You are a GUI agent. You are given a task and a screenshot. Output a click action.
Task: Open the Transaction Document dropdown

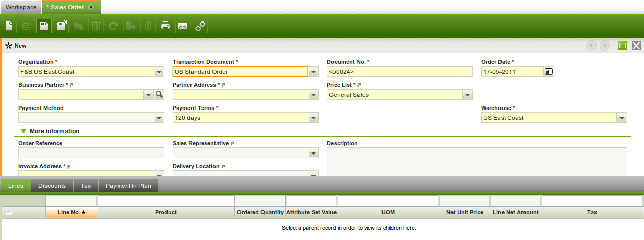coord(313,72)
